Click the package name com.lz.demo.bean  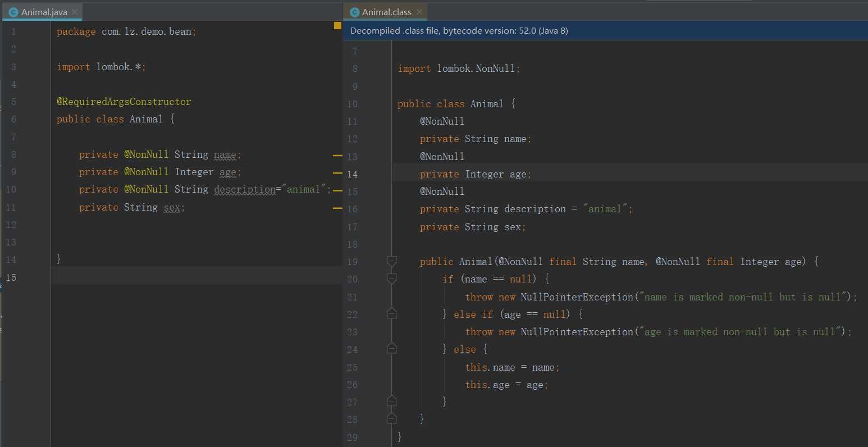click(x=147, y=31)
